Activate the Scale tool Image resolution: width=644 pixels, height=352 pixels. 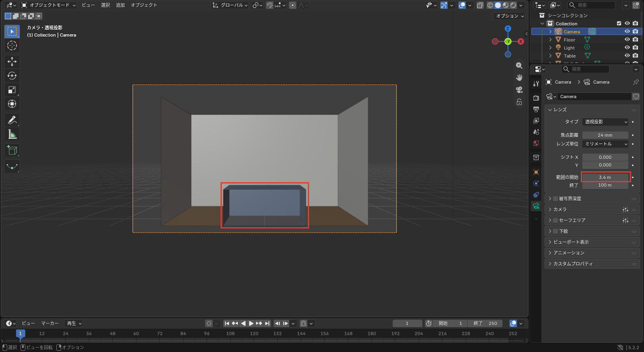click(12, 90)
